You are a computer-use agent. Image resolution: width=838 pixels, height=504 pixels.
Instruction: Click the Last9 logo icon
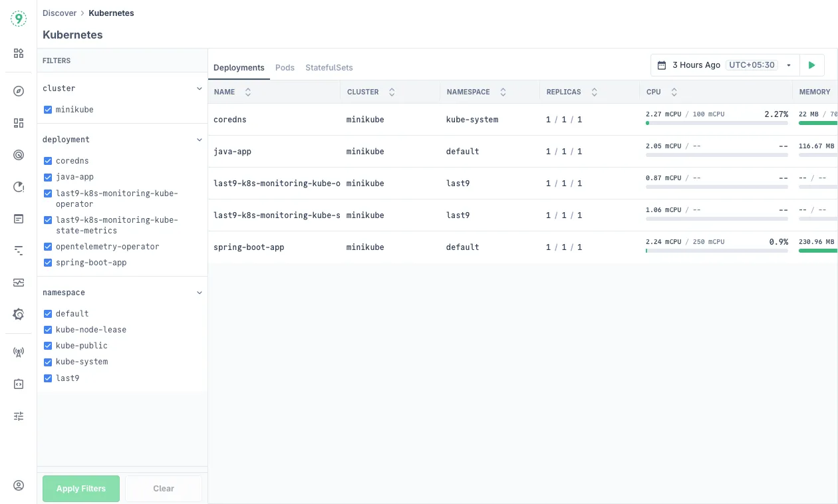[x=19, y=19]
